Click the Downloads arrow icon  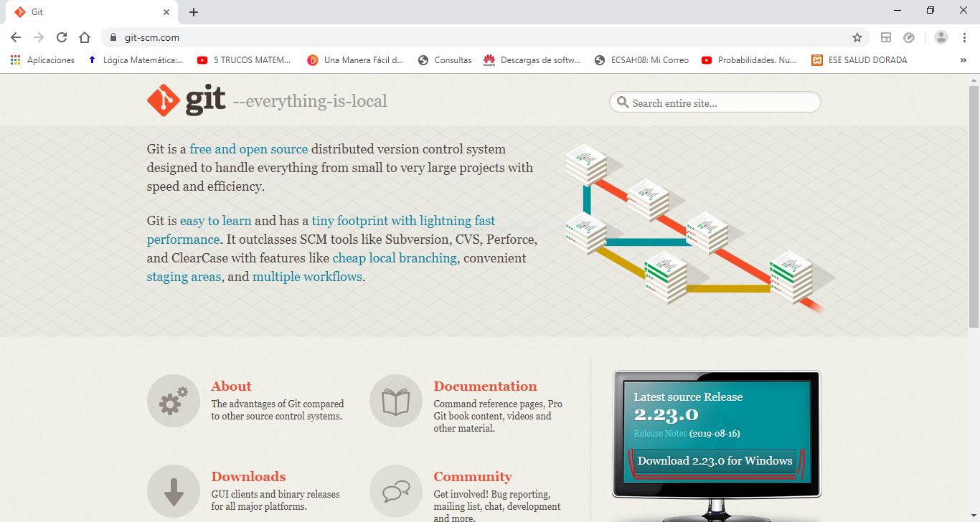tap(174, 491)
